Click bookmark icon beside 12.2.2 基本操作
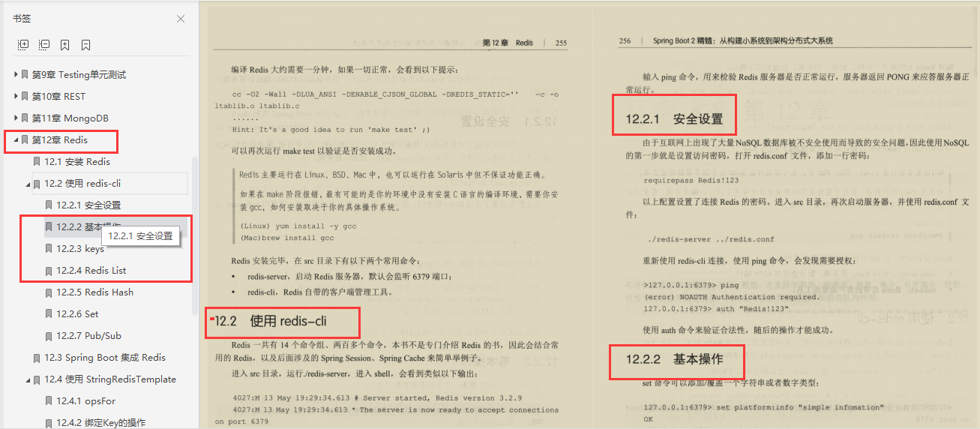The width and height of the screenshot is (980, 429). point(49,227)
